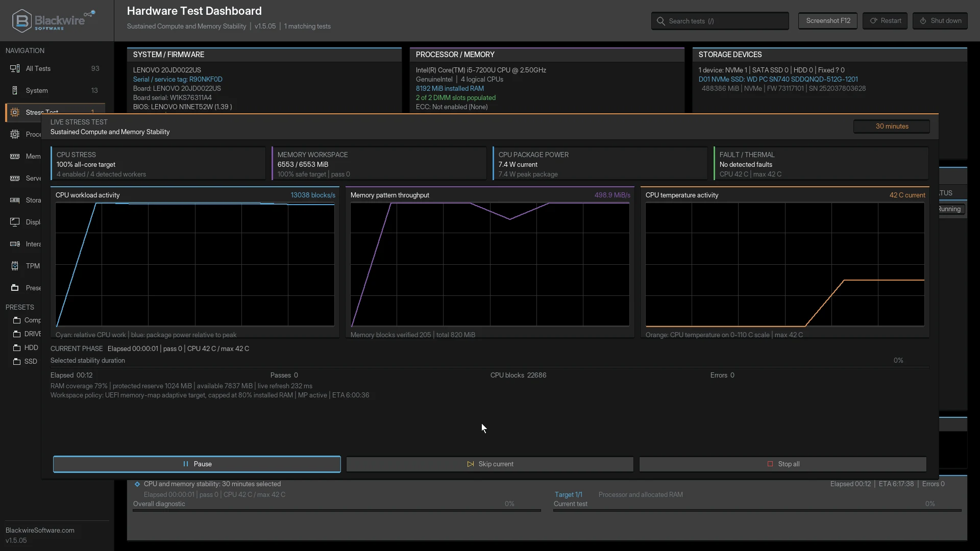Click the icon beside "Serve" in navigation

click(15, 178)
